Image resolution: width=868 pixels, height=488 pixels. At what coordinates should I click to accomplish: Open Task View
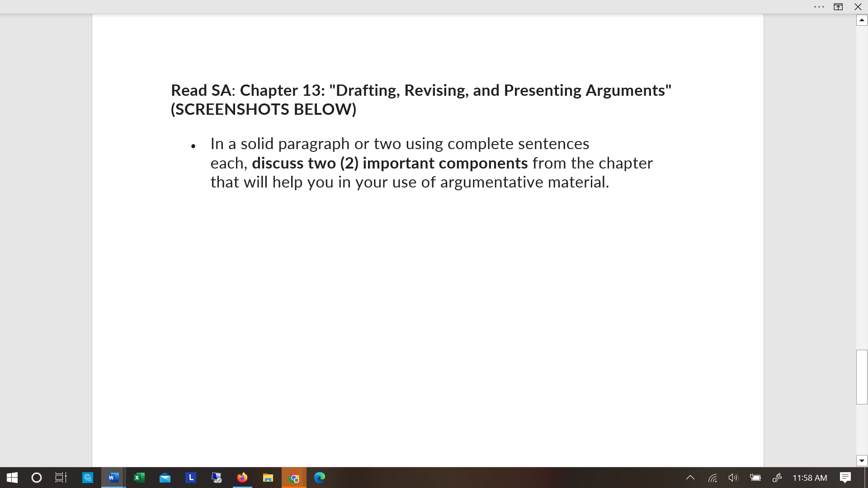(60, 478)
